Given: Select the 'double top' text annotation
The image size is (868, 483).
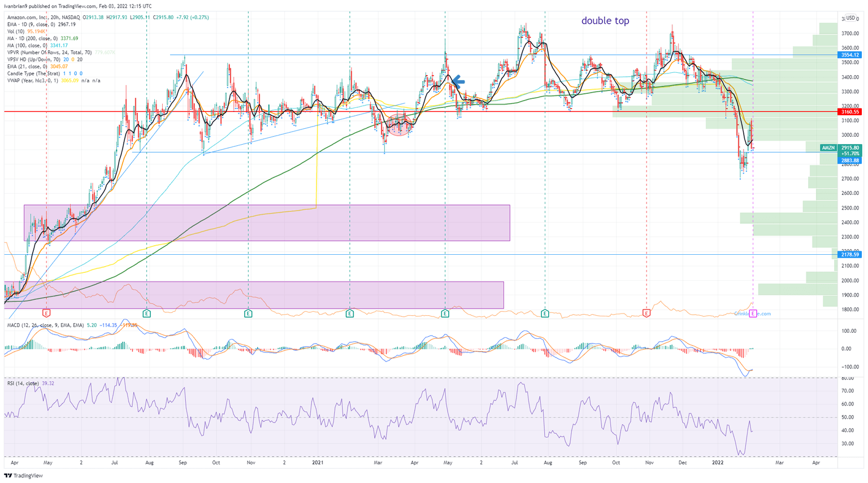Looking at the screenshot, I should tap(605, 21).
